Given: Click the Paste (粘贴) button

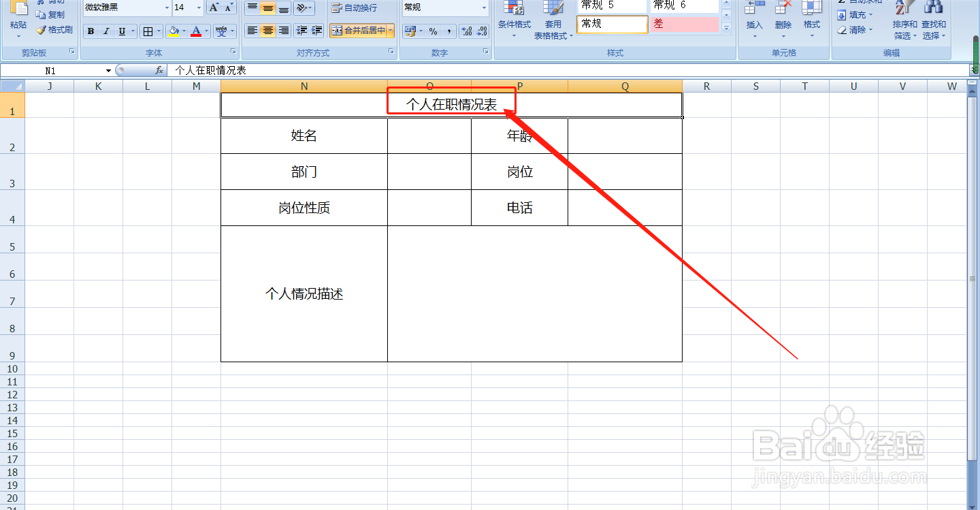Looking at the screenshot, I should click(x=18, y=18).
